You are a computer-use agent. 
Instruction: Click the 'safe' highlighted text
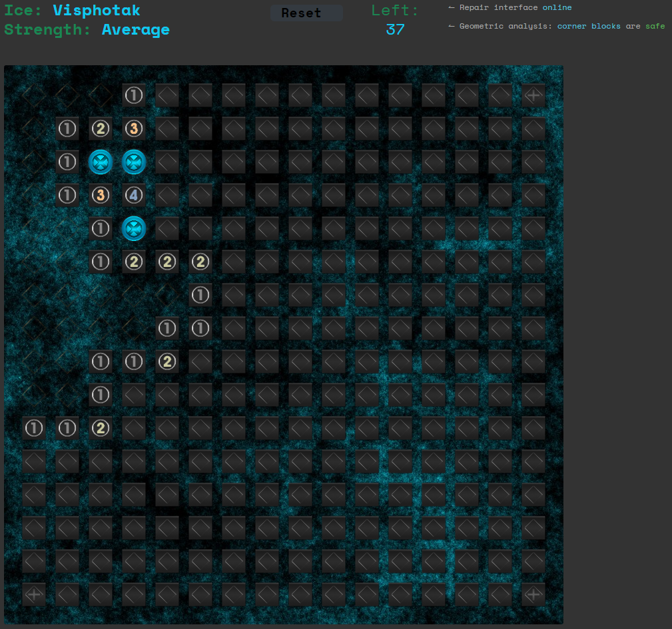pos(655,26)
